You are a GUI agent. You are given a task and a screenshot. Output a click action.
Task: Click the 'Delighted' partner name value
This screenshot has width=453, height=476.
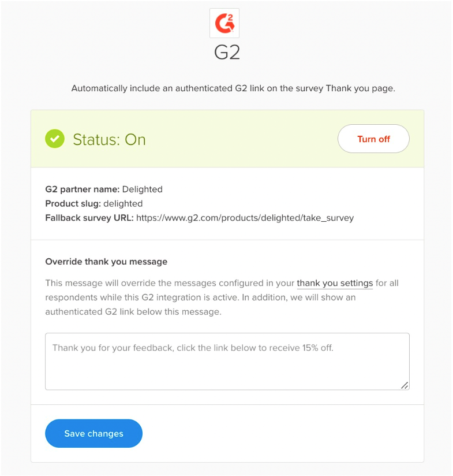pyautogui.click(x=143, y=189)
